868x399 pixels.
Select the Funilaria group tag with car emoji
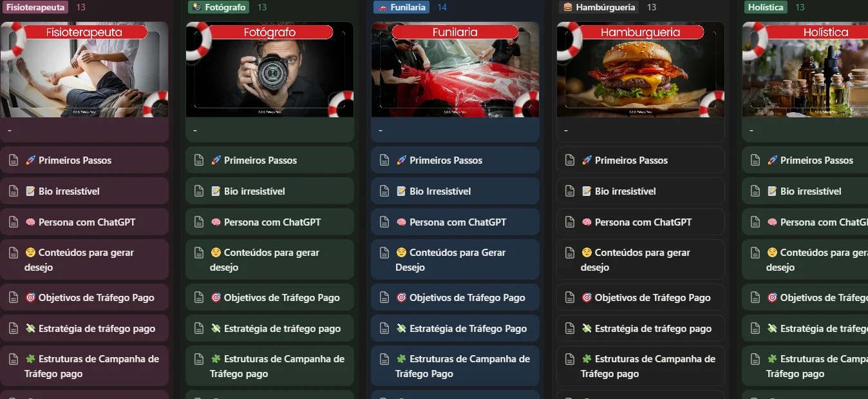(x=402, y=7)
